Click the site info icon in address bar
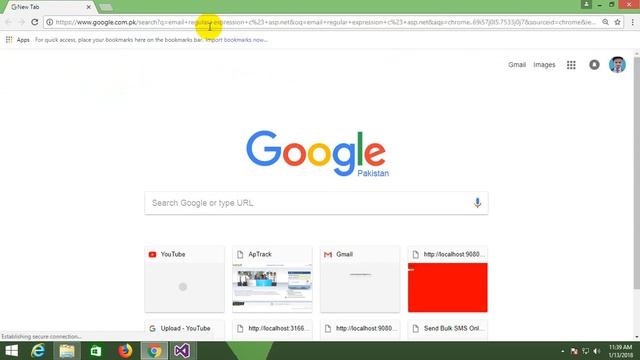The height and width of the screenshot is (360, 640). 49,22
